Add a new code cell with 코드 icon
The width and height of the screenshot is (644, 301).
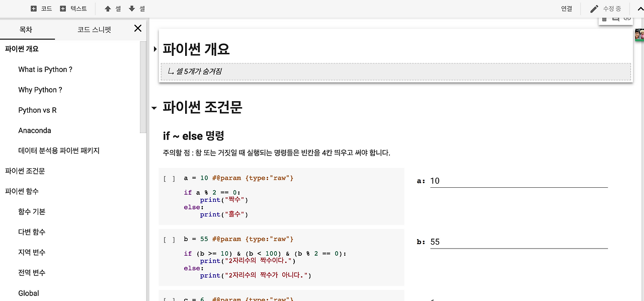tap(41, 9)
